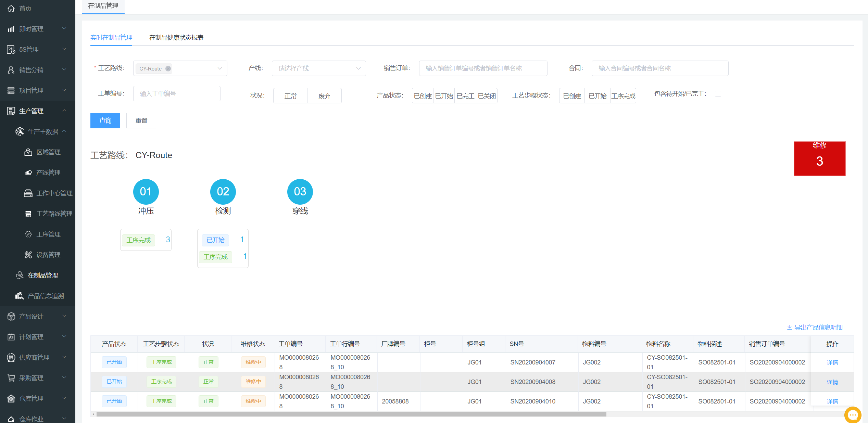The width and height of the screenshot is (868, 423).
Task: Toggle the 已关闭 product status filter
Action: tap(487, 96)
